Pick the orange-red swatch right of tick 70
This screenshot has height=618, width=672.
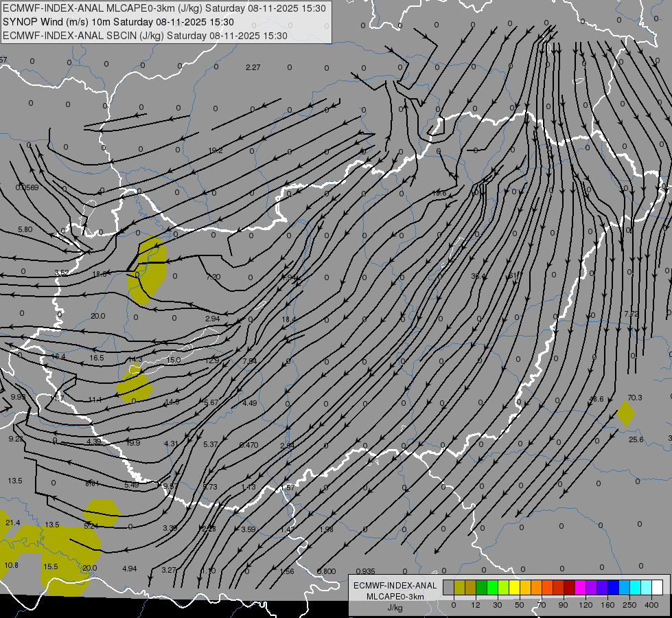pyautogui.click(x=547, y=587)
